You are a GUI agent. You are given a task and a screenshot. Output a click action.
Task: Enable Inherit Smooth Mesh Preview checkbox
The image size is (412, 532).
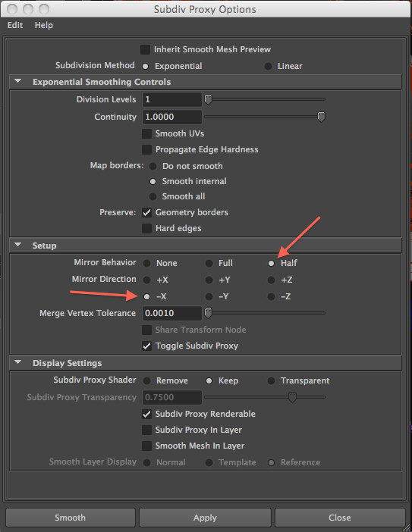tap(146, 49)
